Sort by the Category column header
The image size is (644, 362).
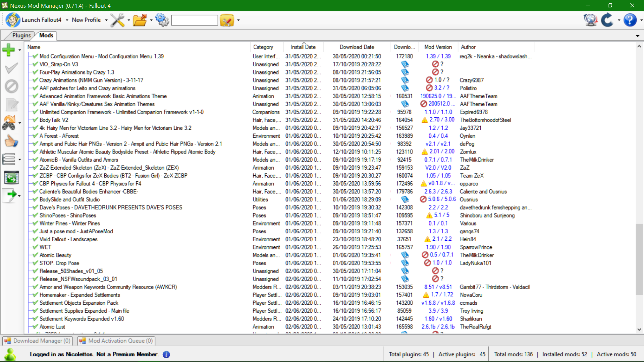click(x=267, y=47)
